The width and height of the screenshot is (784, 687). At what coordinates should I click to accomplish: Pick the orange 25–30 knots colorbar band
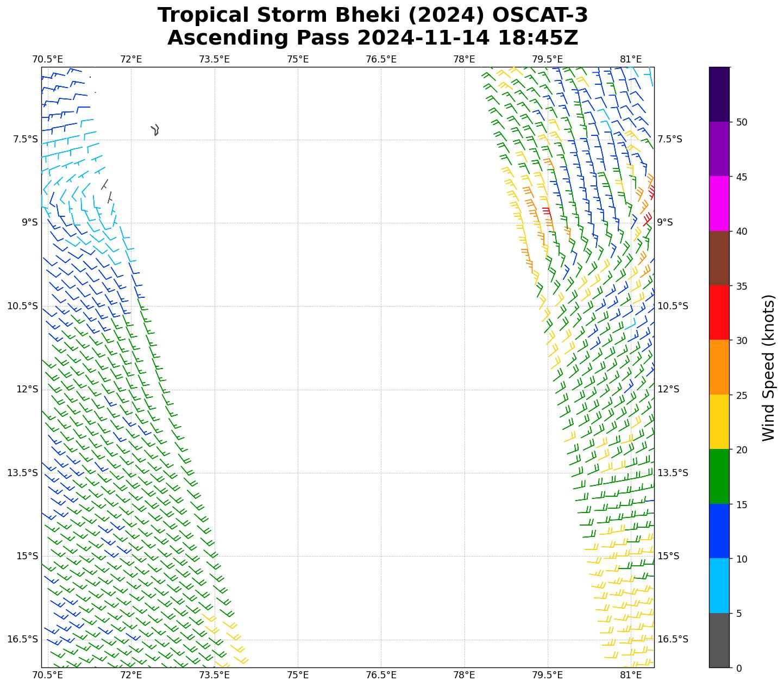click(719, 367)
